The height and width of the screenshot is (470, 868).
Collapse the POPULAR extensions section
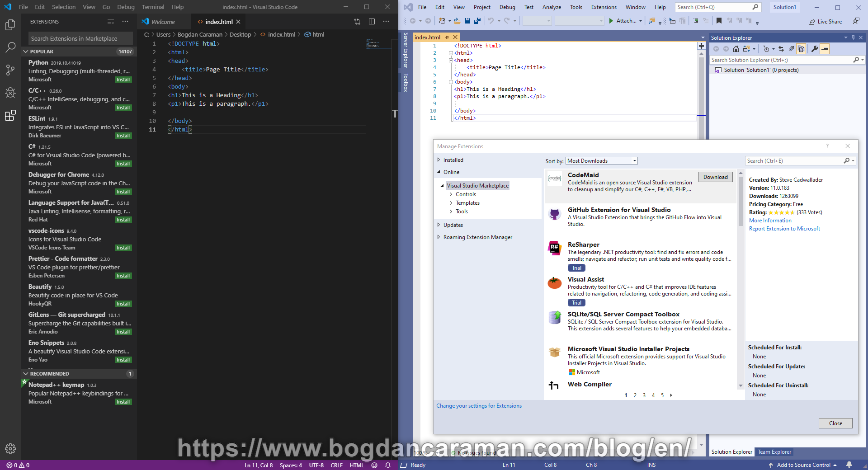pos(26,52)
